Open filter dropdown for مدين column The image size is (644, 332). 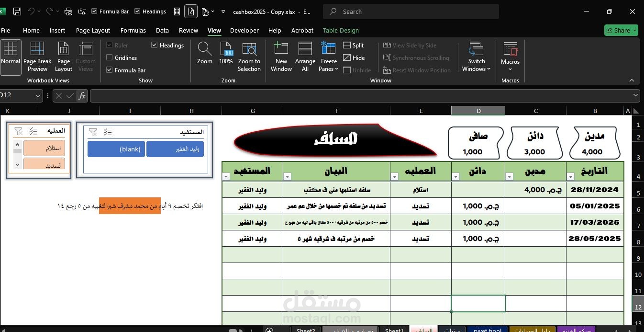[510, 176]
